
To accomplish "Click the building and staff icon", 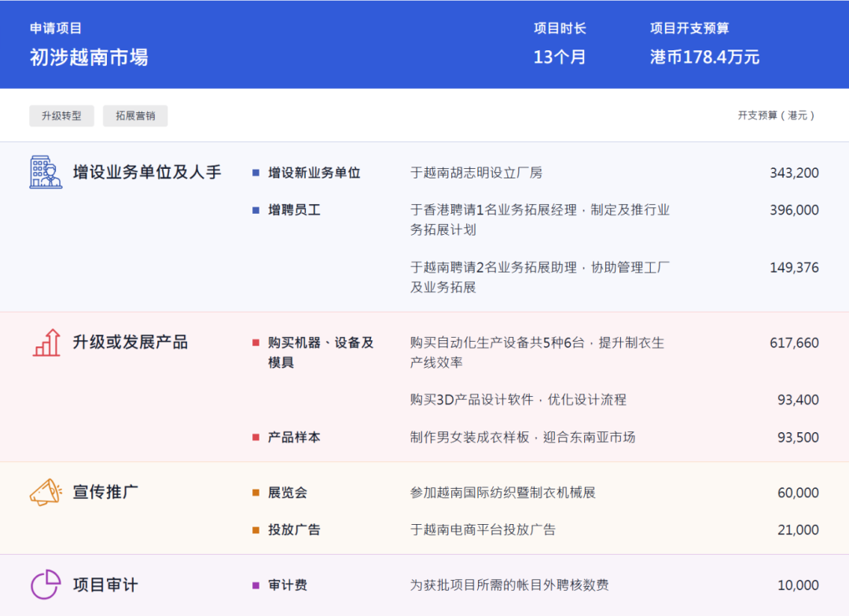I will (x=46, y=172).
